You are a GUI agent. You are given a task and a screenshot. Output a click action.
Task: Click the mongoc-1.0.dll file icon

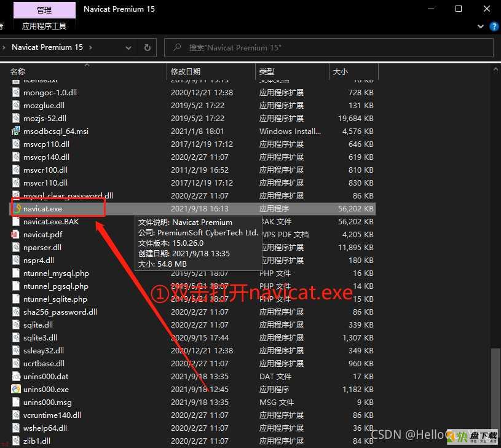(x=15, y=93)
